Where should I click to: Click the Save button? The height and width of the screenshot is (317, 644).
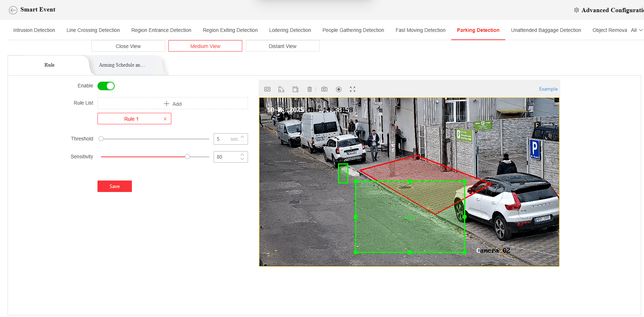(115, 186)
